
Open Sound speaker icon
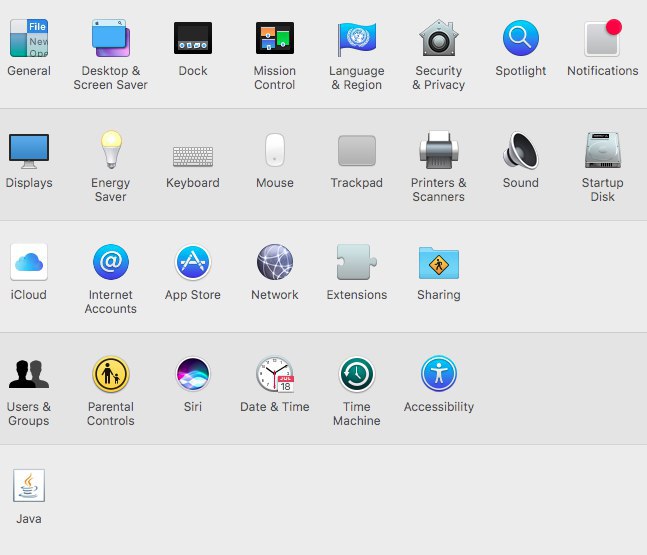click(x=521, y=150)
